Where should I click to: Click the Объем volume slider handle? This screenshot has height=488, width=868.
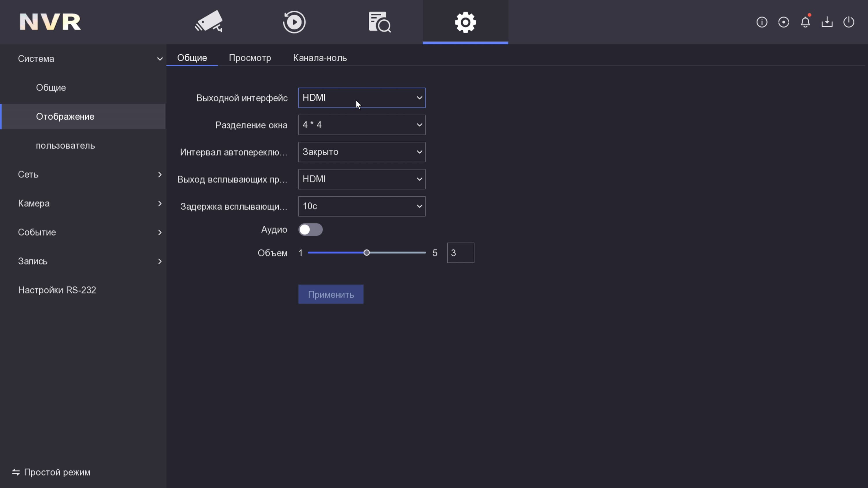point(367,253)
